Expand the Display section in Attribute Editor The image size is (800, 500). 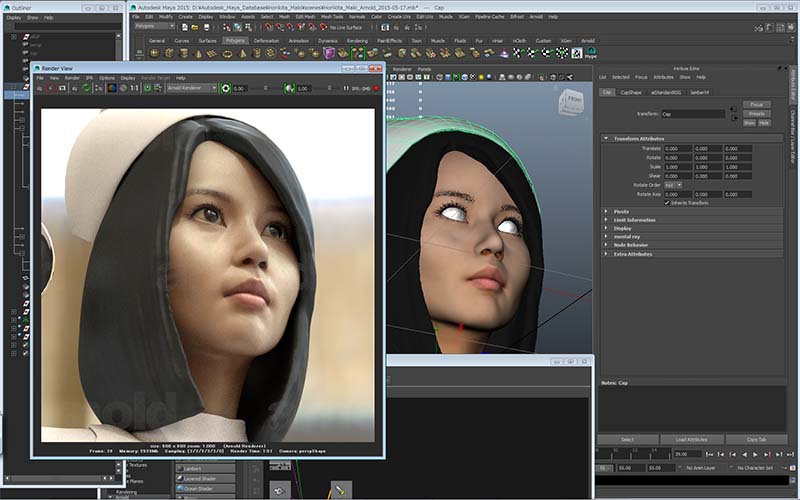606,228
